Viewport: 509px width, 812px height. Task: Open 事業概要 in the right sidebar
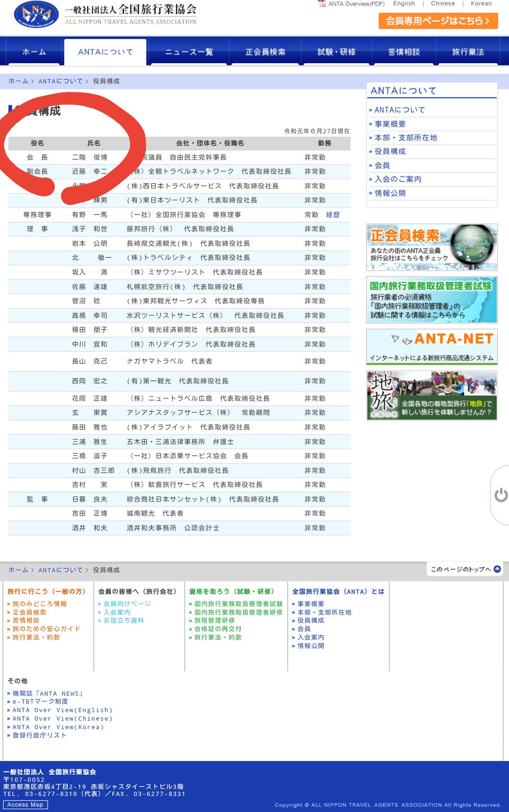point(390,124)
